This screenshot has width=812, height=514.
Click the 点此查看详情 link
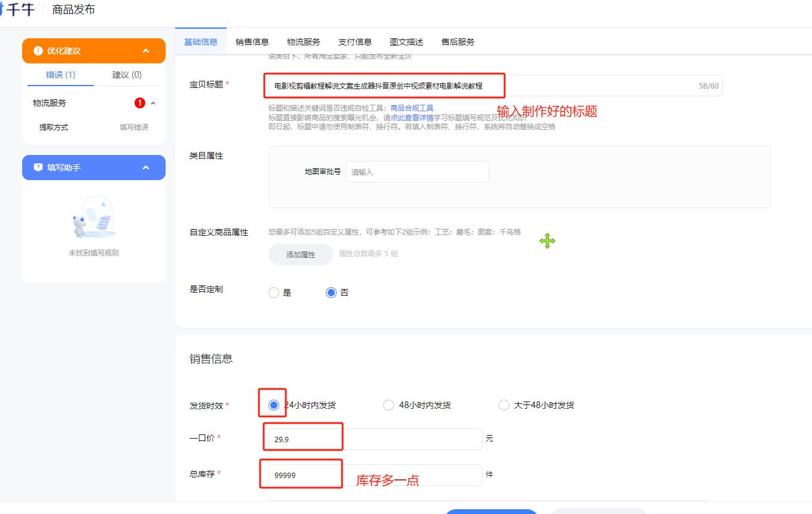pos(416,117)
